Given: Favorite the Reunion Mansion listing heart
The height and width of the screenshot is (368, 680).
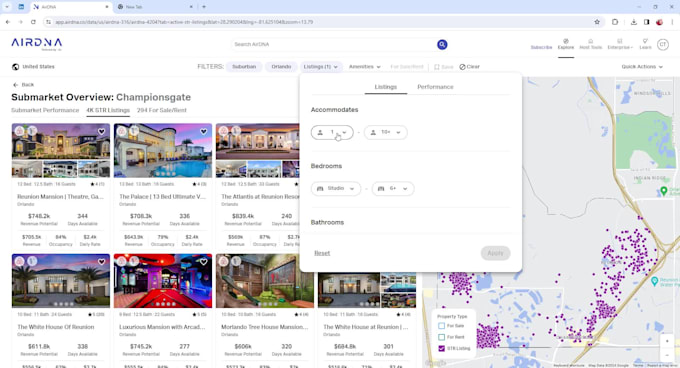Looking at the screenshot, I should 101,131.
